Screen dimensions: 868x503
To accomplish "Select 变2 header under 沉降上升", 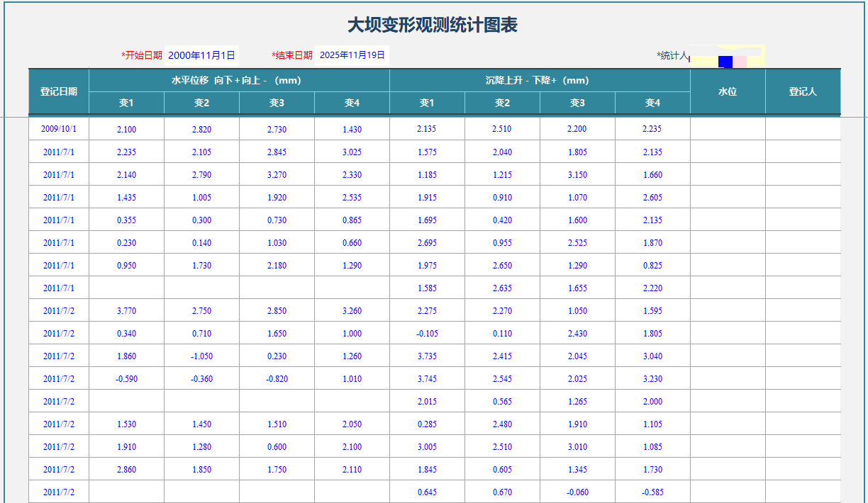I will pyautogui.click(x=502, y=103).
